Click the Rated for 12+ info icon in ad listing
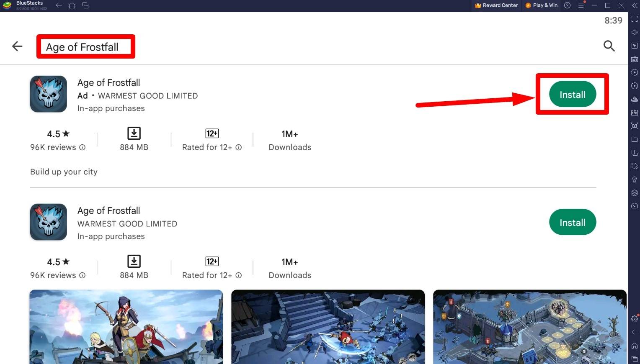 point(239,147)
